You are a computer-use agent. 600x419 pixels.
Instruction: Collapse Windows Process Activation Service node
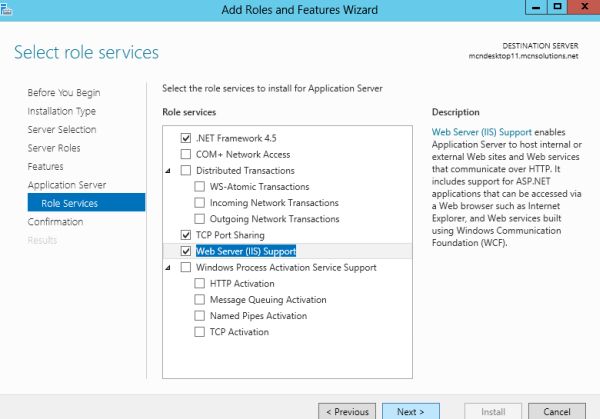click(168, 268)
